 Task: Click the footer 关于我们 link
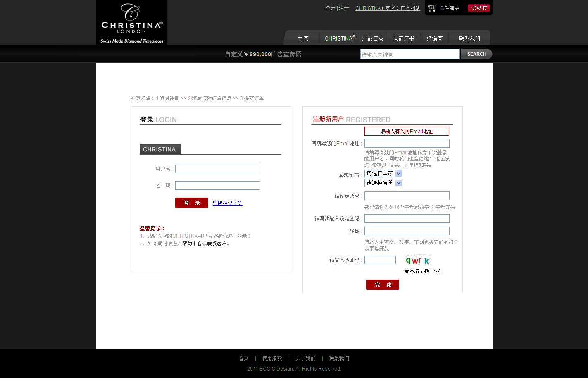(x=305, y=359)
